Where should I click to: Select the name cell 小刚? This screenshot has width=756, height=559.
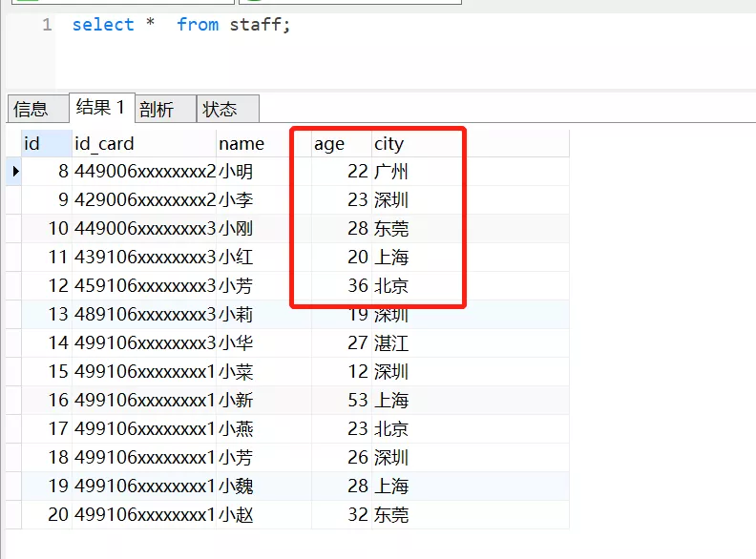pyautogui.click(x=263, y=228)
